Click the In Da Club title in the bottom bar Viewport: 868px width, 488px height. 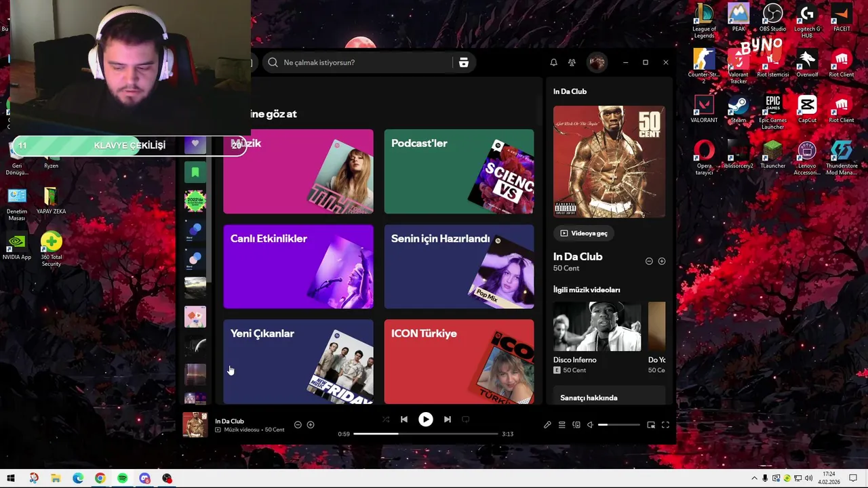pos(229,421)
